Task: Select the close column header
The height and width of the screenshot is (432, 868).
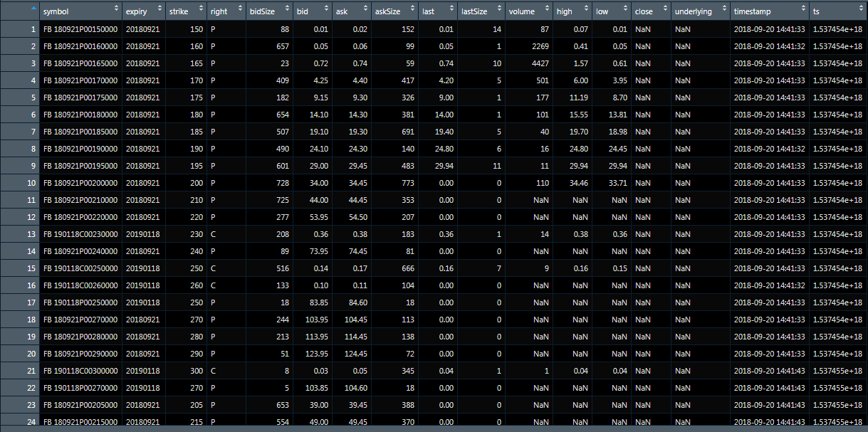Action: click(x=650, y=12)
